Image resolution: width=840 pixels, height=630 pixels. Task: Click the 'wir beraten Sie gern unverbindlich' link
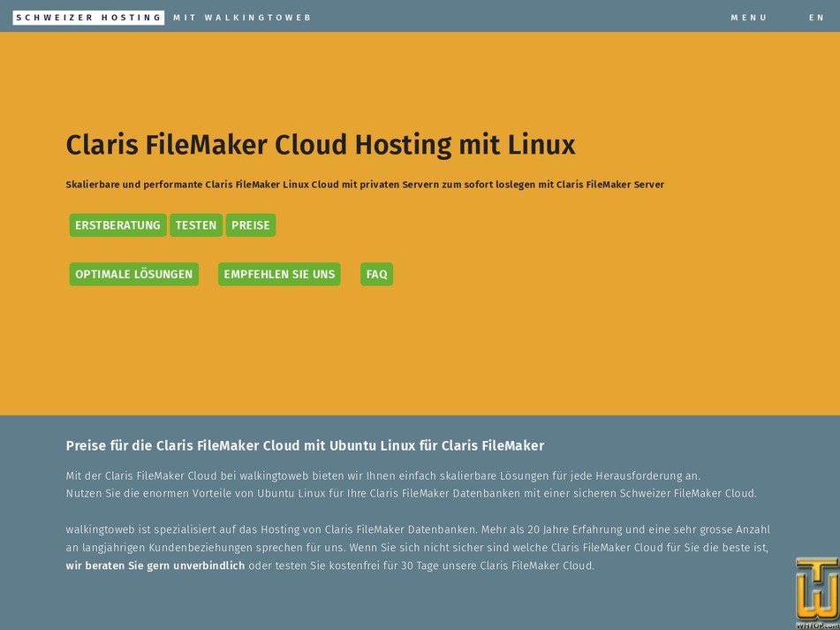(x=155, y=565)
